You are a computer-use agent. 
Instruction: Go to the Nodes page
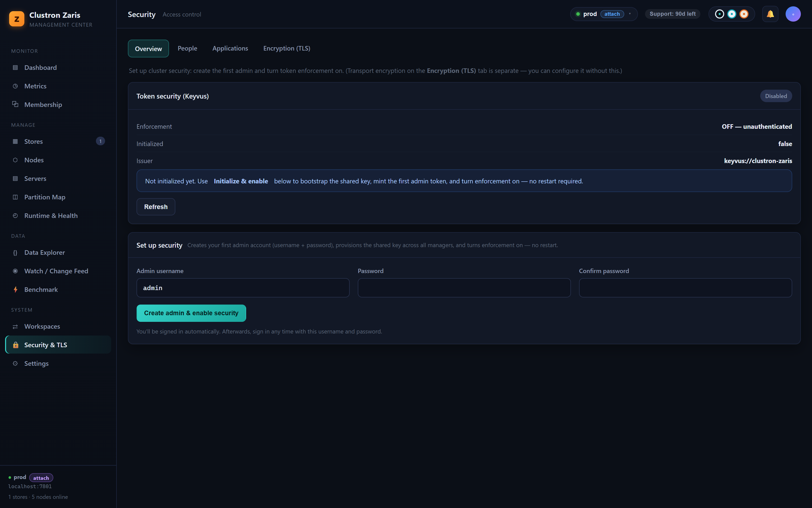(58, 160)
